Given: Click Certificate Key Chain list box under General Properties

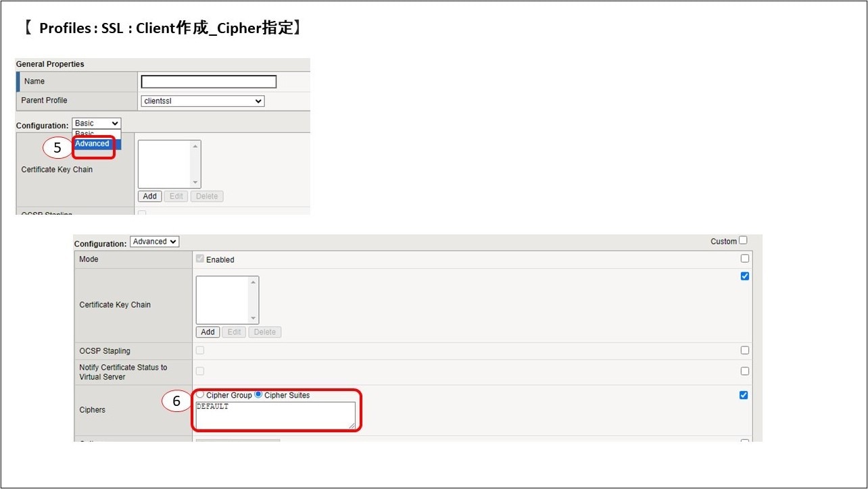Looking at the screenshot, I should [x=164, y=164].
